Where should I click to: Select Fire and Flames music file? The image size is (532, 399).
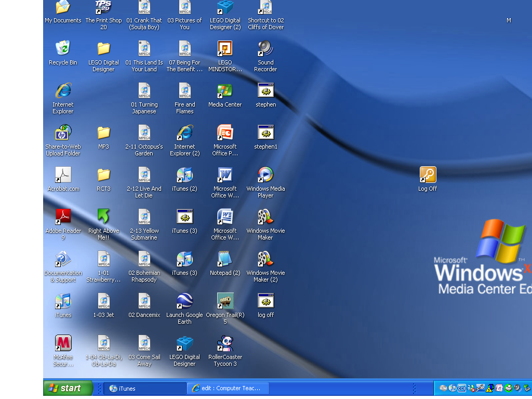coord(184,98)
